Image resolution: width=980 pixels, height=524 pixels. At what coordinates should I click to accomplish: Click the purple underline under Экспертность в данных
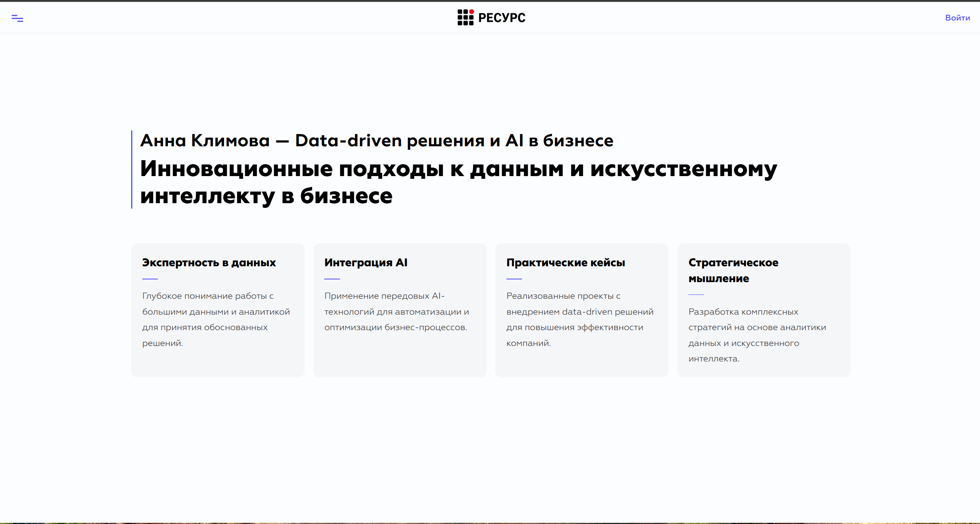(150, 279)
